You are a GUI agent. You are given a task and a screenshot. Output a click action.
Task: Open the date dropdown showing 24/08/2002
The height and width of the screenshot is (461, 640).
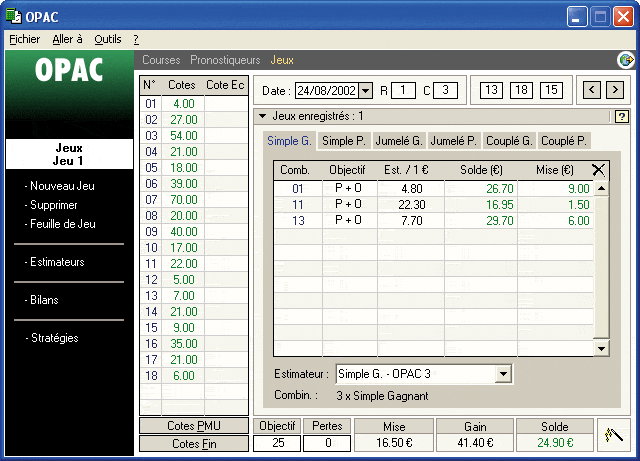coord(365,91)
